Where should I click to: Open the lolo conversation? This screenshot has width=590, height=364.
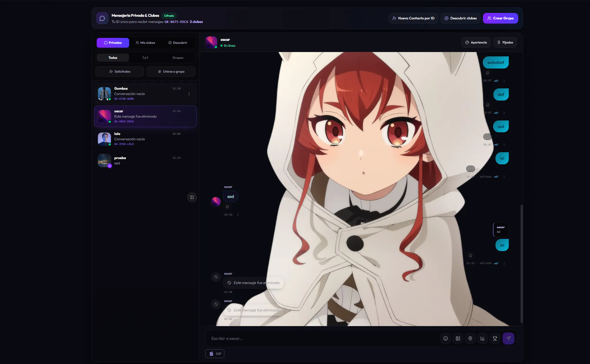point(145,139)
